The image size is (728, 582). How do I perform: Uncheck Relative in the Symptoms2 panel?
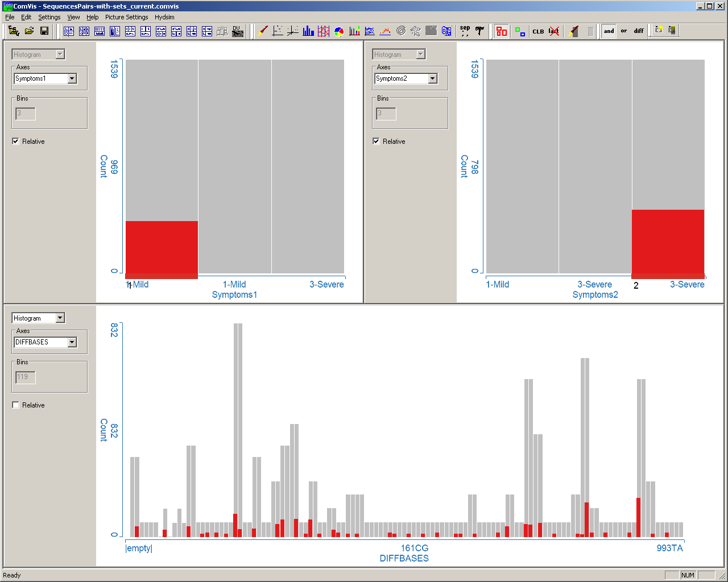(377, 142)
